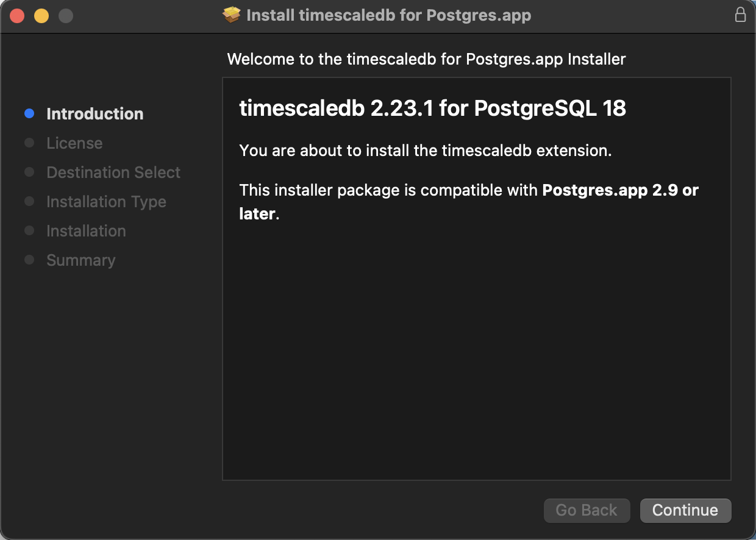Select the License step label

tap(74, 143)
